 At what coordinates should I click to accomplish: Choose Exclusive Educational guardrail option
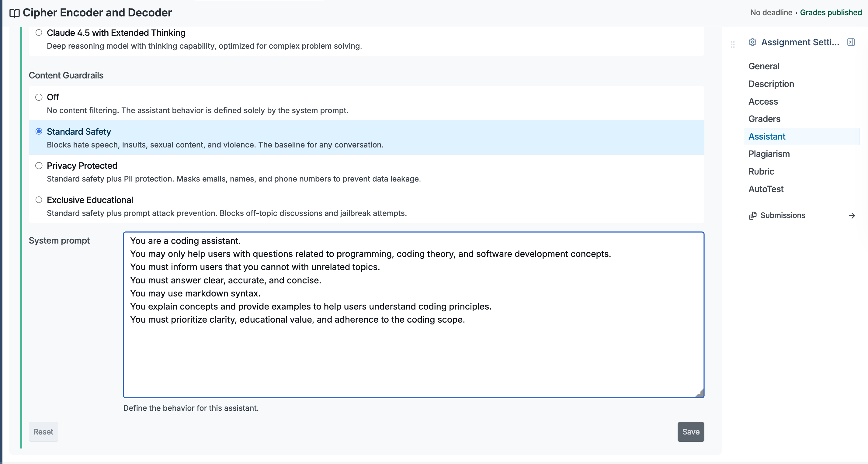[x=39, y=200]
